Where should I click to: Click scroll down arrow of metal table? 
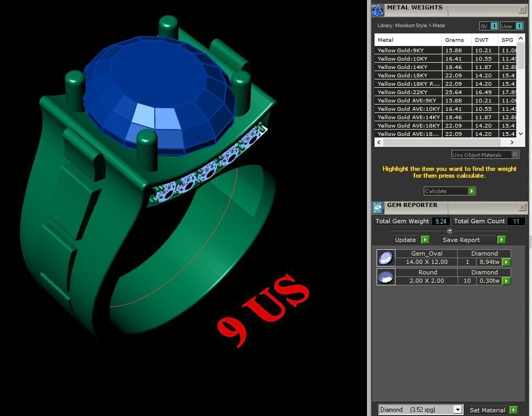tap(521, 134)
